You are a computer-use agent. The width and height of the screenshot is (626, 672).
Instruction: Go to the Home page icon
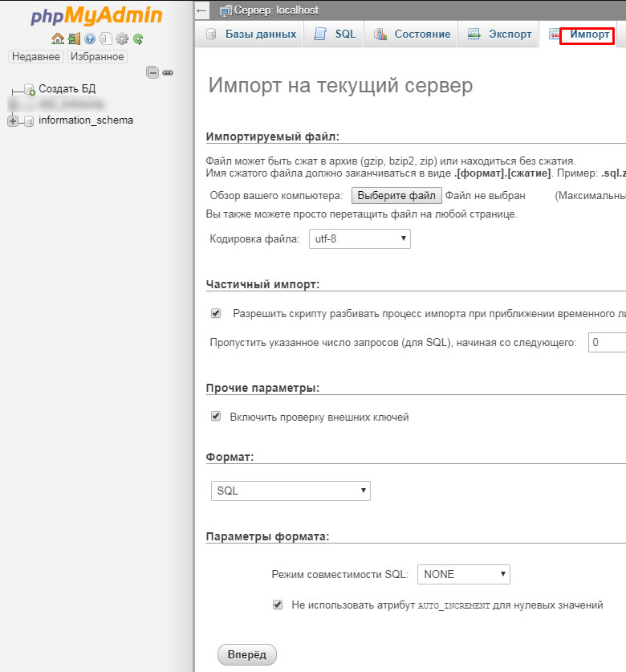pyautogui.click(x=58, y=39)
